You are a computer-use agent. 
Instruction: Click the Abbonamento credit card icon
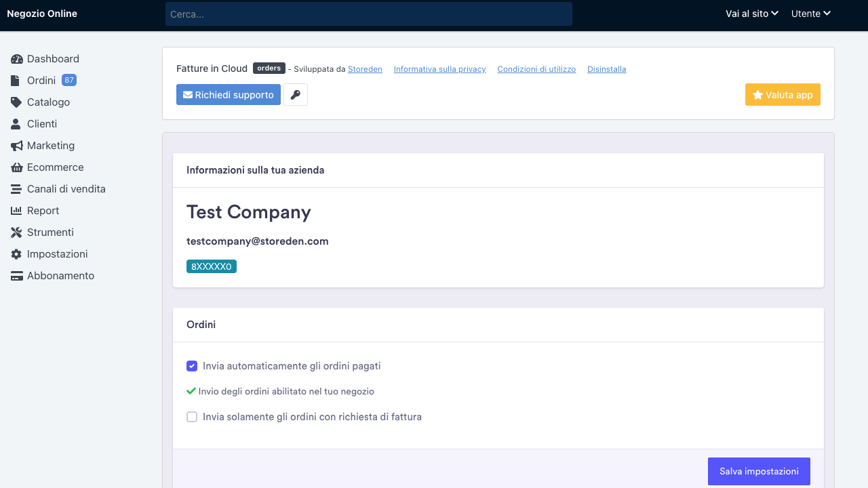pos(17,276)
